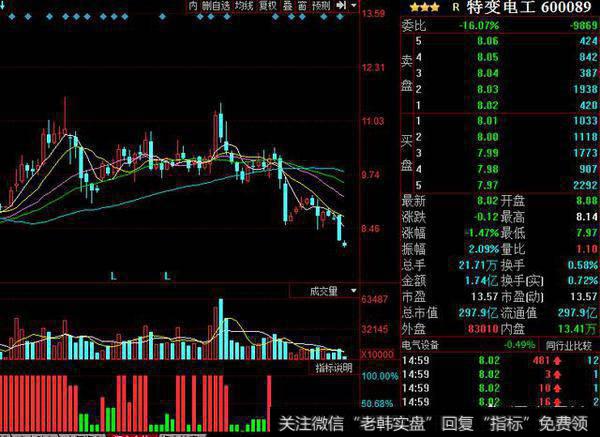Click the latest star-shaped candle marker
This screenshot has width=600, height=437.
coord(344,244)
